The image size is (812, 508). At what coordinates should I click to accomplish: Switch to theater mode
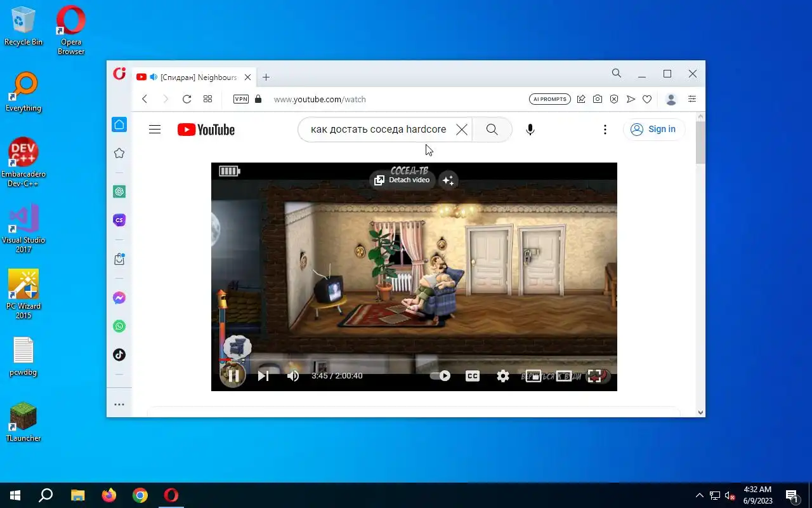[564, 376]
